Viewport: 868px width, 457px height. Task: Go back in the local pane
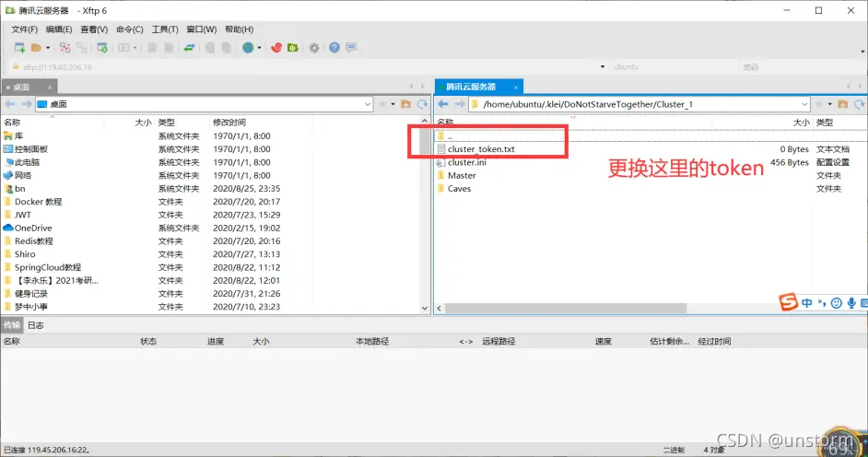pos(9,104)
